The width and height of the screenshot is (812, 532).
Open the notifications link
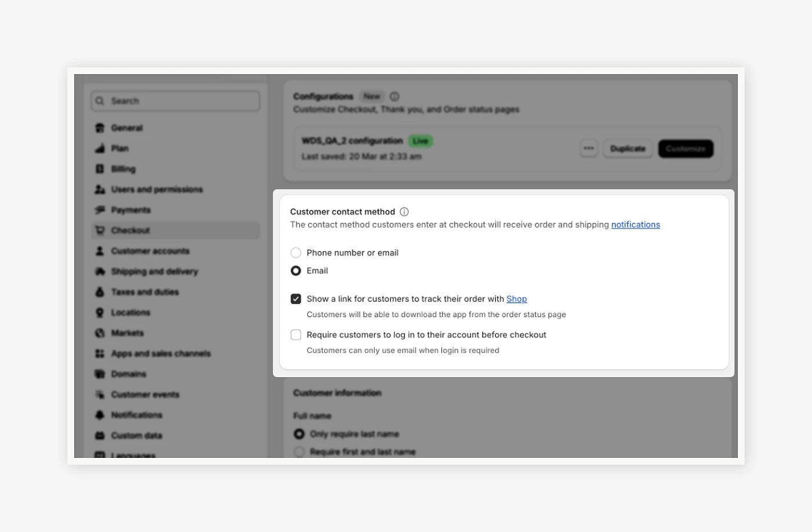635,225
